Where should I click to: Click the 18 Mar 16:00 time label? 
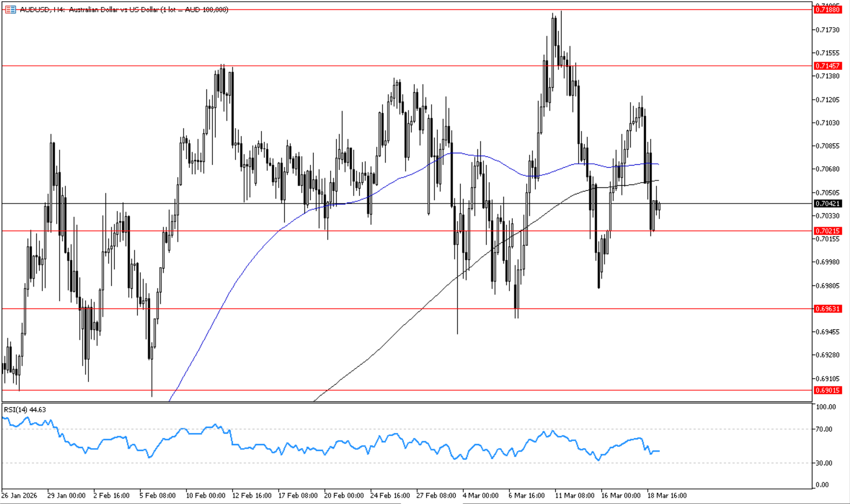667,495
